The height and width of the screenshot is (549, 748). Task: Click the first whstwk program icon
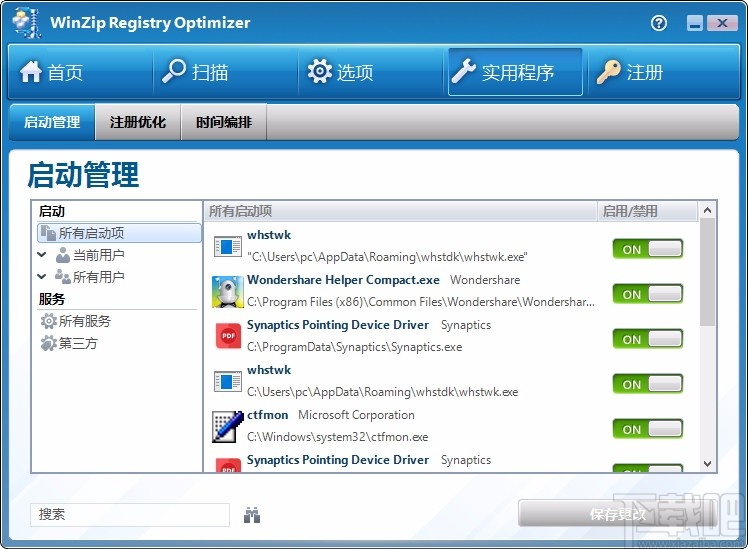tap(228, 247)
